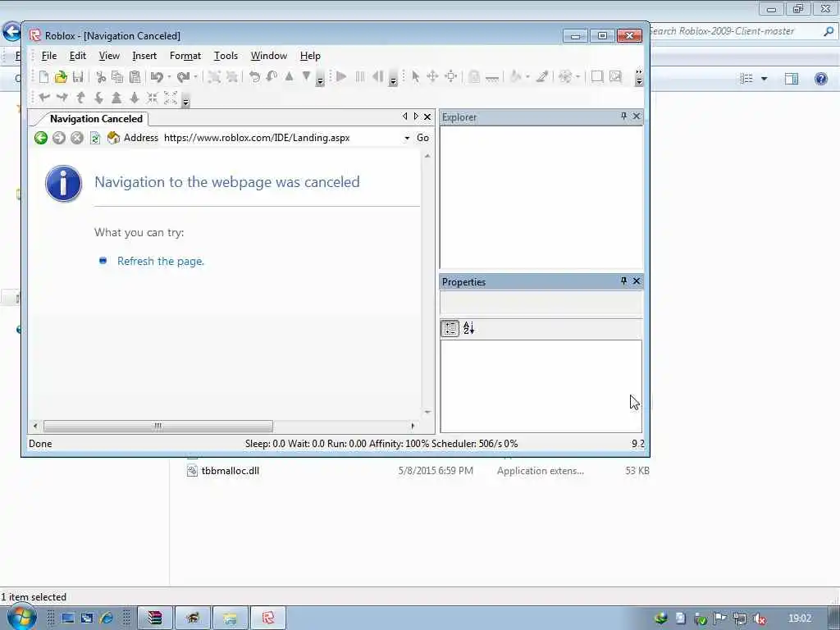Click the Ungroup icon before rotate arrows
The image size is (840, 630).
point(232,76)
